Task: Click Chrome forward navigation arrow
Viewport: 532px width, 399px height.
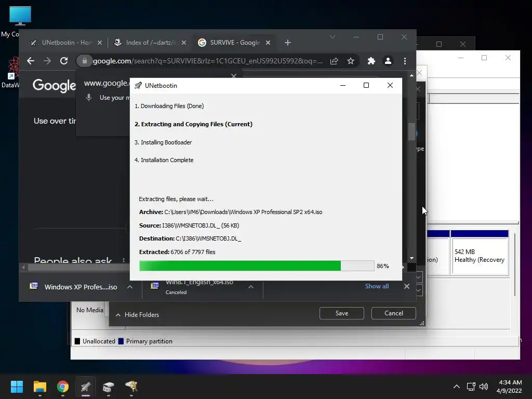Action: (x=47, y=61)
